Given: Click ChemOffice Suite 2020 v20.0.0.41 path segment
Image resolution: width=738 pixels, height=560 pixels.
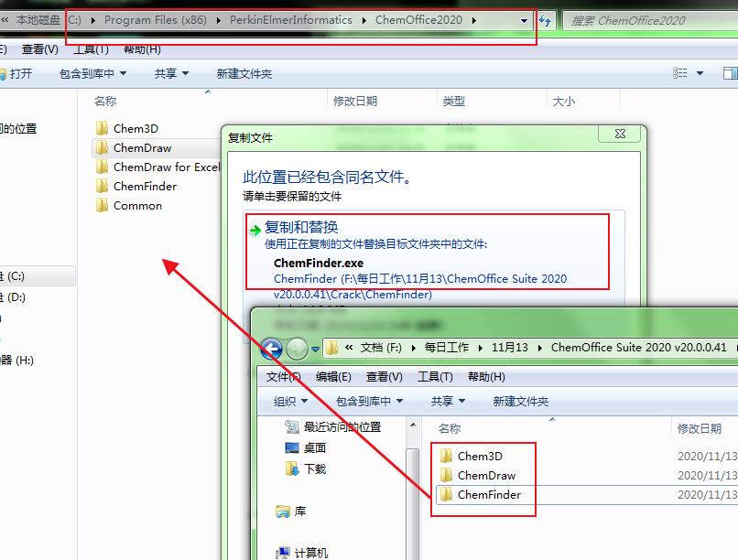Looking at the screenshot, I should click(x=639, y=348).
